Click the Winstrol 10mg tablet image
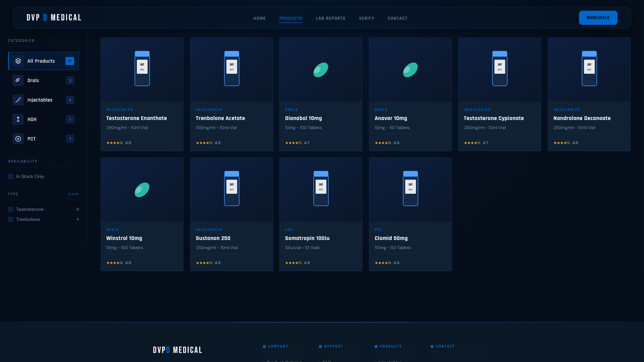644x362 pixels. [x=142, y=190]
